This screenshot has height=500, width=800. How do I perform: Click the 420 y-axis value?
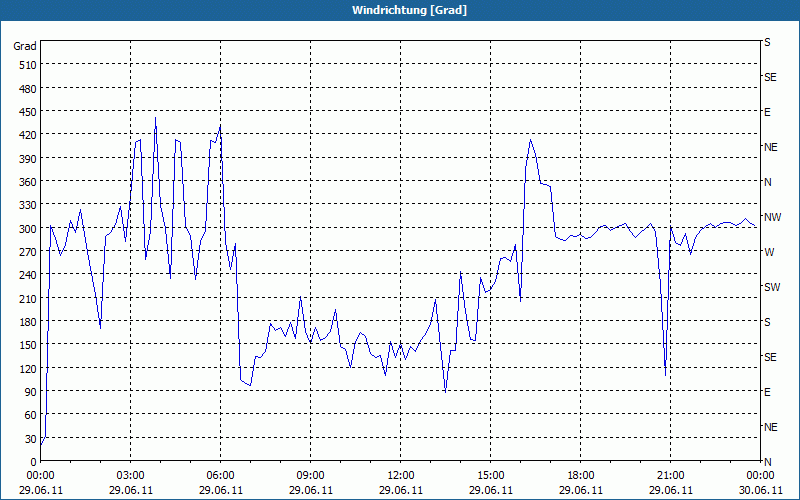pyautogui.click(x=28, y=135)
